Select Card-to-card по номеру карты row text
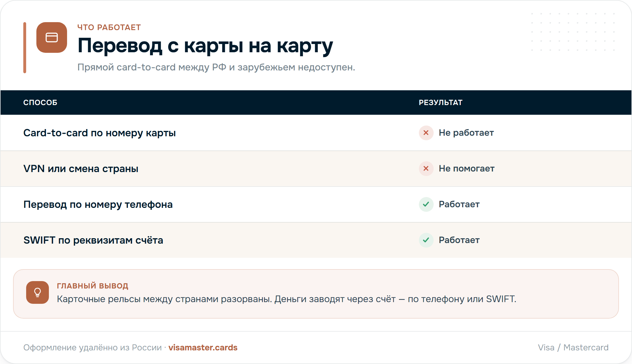This screenshot has height=364, width=632. click(99, 133)
